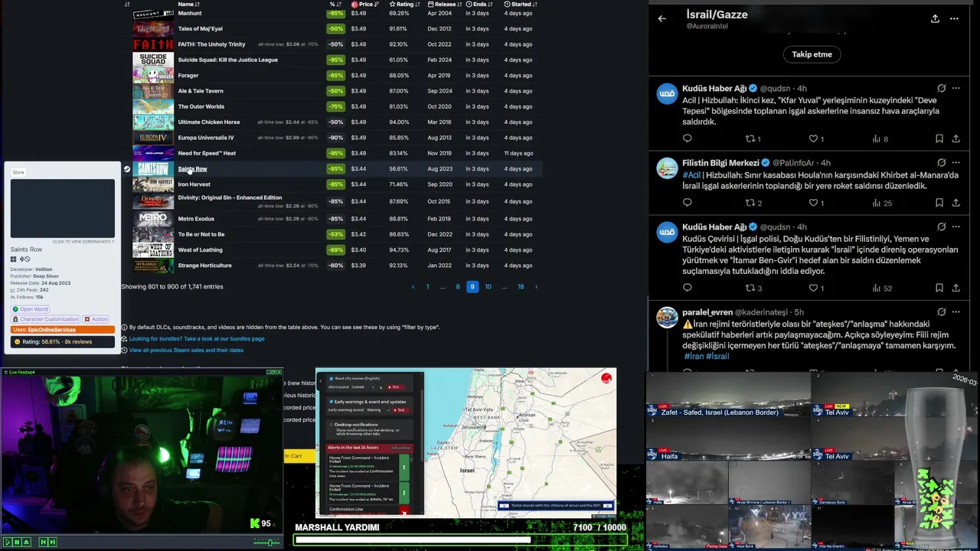
Task: Click the Action tag
Action: tap(96, 319)
